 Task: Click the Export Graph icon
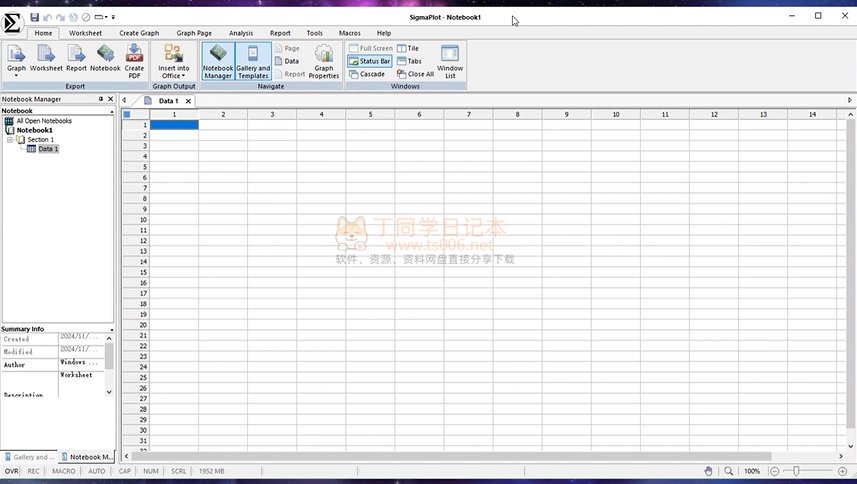(x=16, y=59)
